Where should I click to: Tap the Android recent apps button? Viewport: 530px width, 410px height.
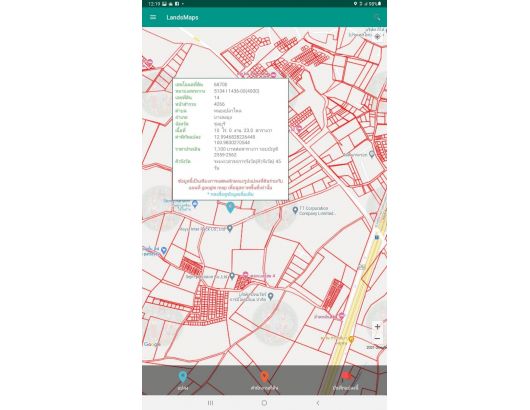(210, 403)
